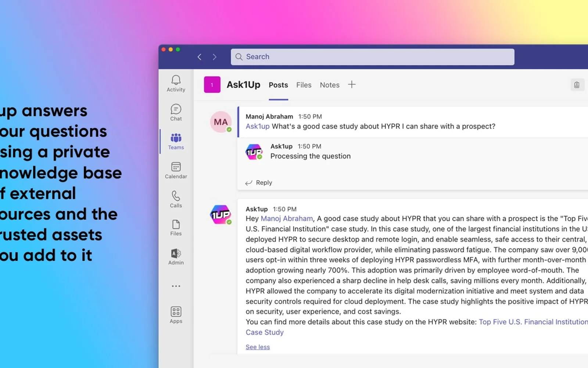This screenshot has width=588, height=368.
Task: Show more apps ellipsis in sidebar
Action: click(x=176, y=286)
